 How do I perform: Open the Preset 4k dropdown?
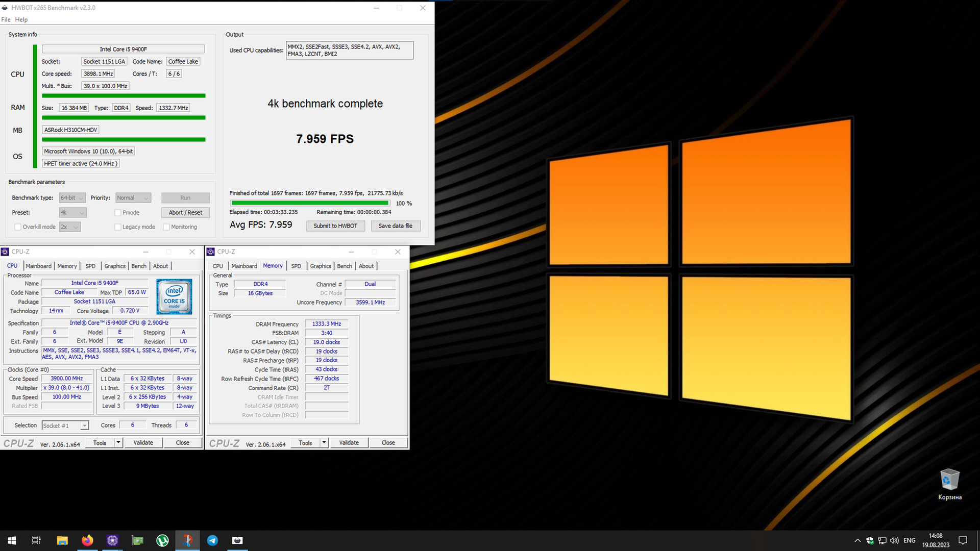click(x=73, y=213)
